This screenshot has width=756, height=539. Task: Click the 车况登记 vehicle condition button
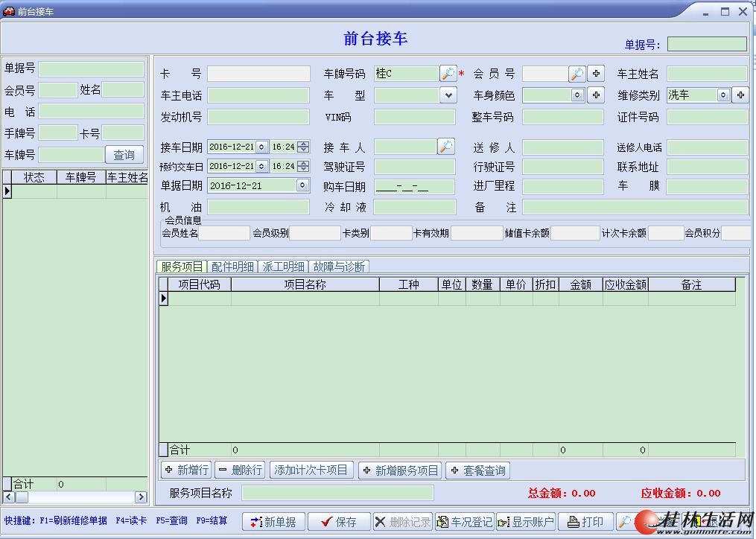pyautogui.click(x=464, y=522)
